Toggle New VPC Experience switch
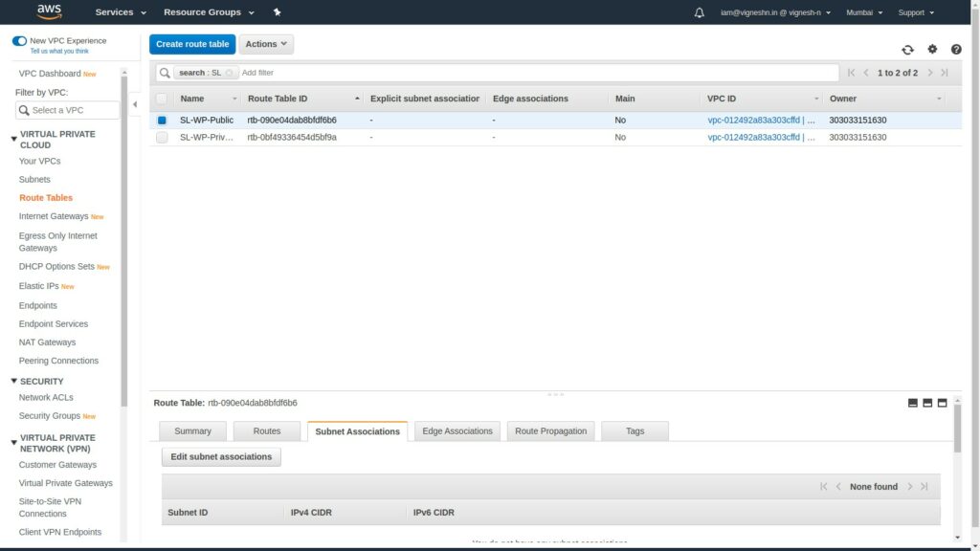The width and height of the screenshot is (980, 551). (19, 41)
